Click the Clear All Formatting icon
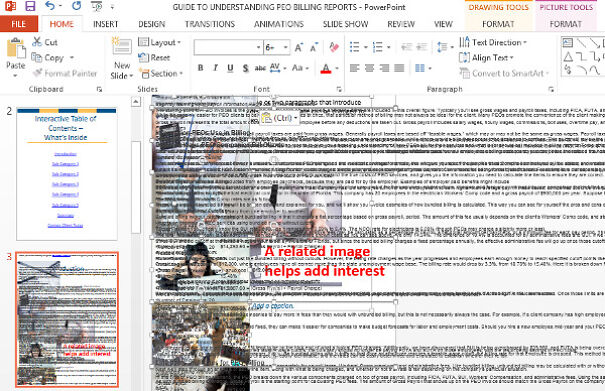The image size is (605, 391). click(334, 47)
